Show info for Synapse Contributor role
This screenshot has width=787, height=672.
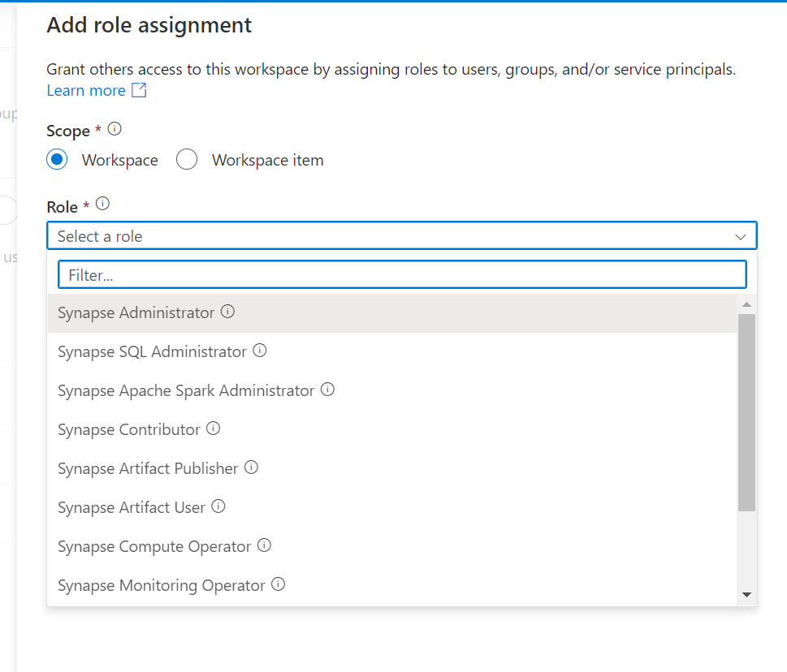[x=214, y=429]
